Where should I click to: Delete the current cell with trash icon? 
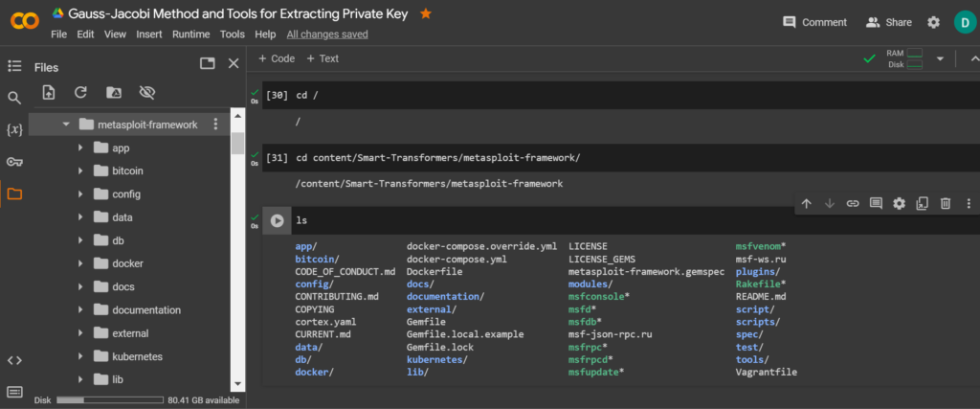pos(945,203)
